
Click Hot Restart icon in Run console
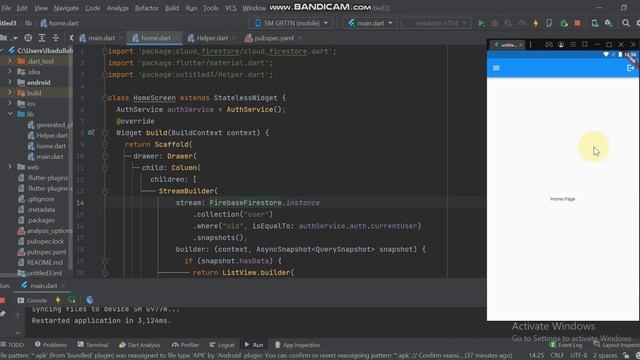pos(72,300)
